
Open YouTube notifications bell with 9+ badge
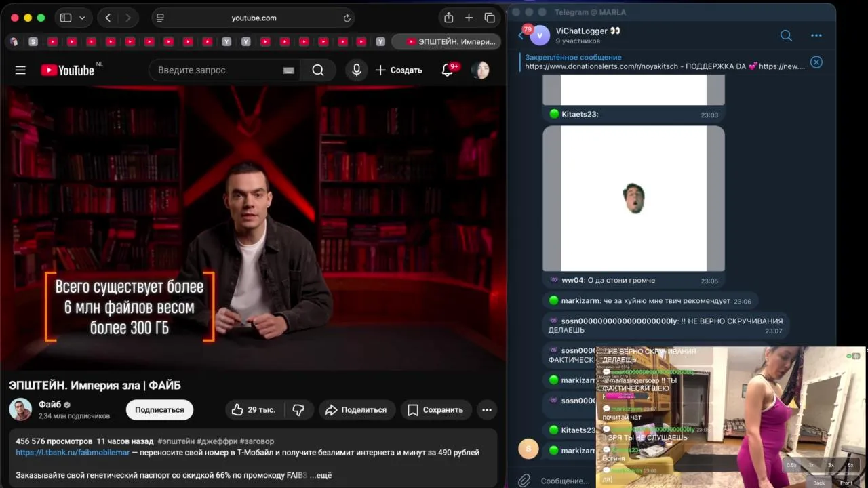pyautogui.click(x=448, y=70)
